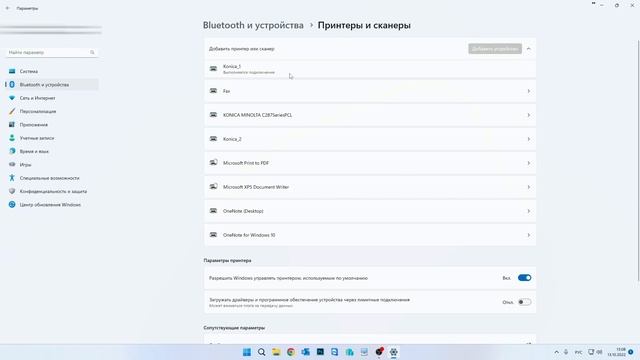Collapse the add printer or scanner section

(529, 49)
